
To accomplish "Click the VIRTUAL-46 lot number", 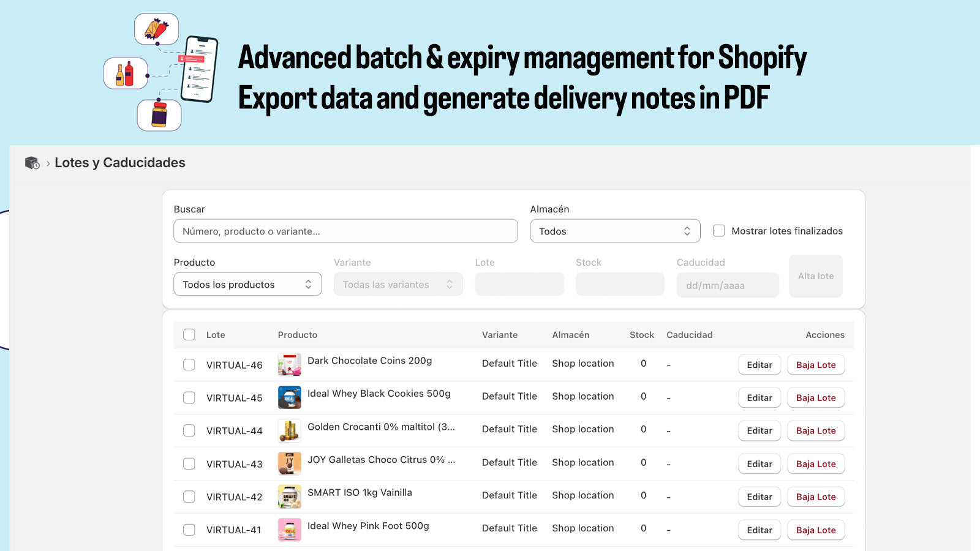I will pos(235,365).
